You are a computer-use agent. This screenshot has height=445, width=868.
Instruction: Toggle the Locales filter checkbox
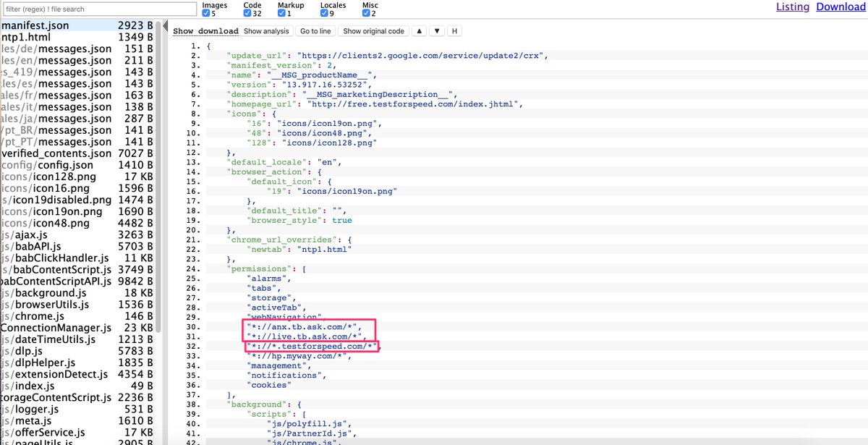point(324,14)
